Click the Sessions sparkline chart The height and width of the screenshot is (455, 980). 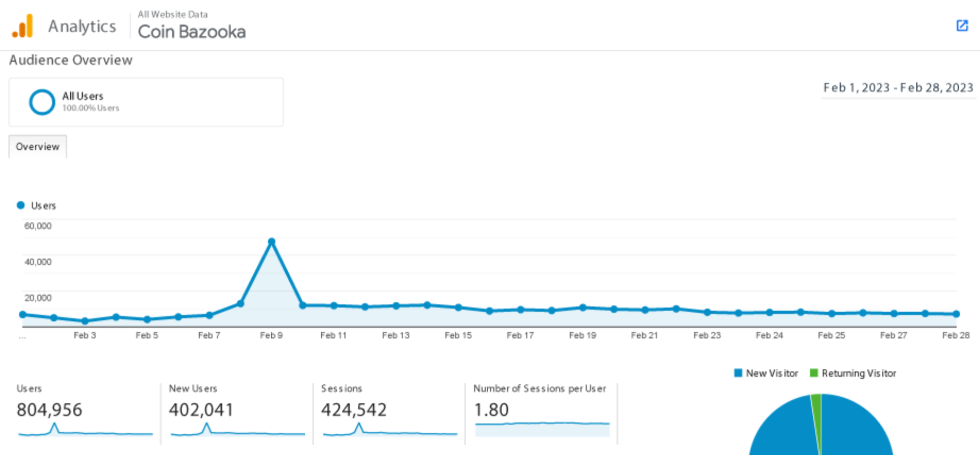(390, 430)
